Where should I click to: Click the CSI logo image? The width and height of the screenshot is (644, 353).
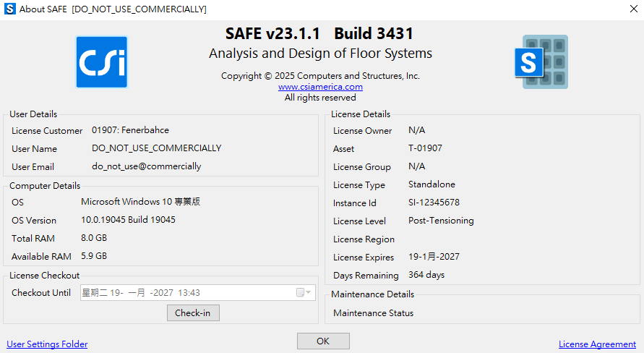pyautogui.click(x=102, y=62)
